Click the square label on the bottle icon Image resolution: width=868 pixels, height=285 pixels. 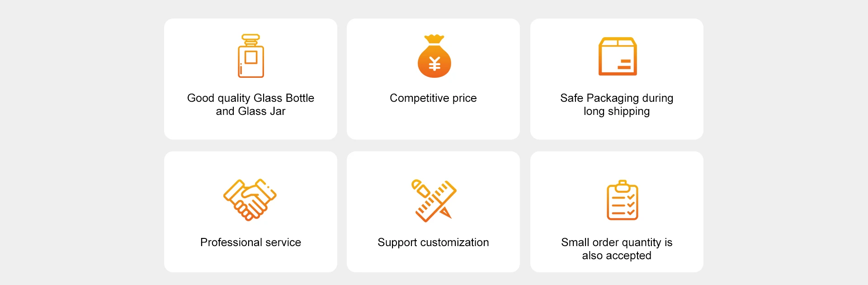click(251, 57)
